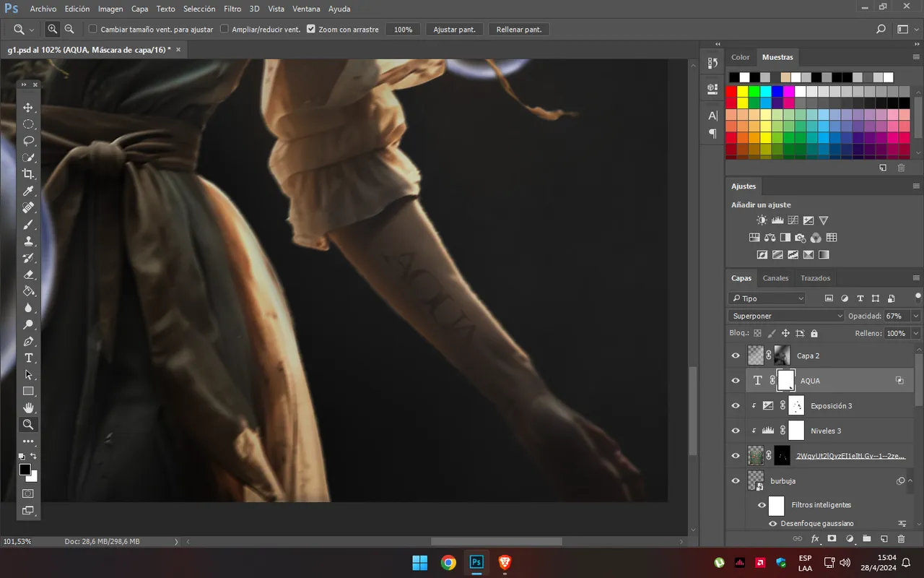Select the History Brush tool
Viewport: 924px width, 578px height.
coord(28,258)
